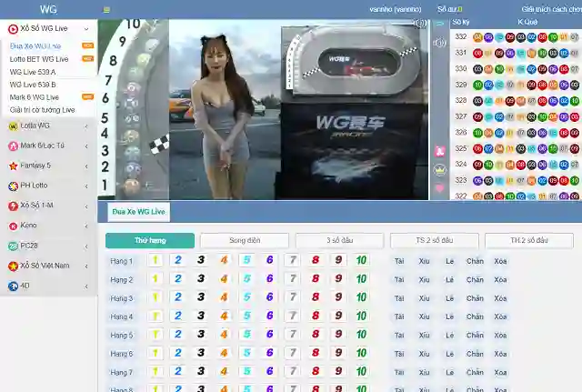This screenshot has height=392, width=582.
Task: Select yellow number 1 in Hạng 1
Action: point(156,260)
